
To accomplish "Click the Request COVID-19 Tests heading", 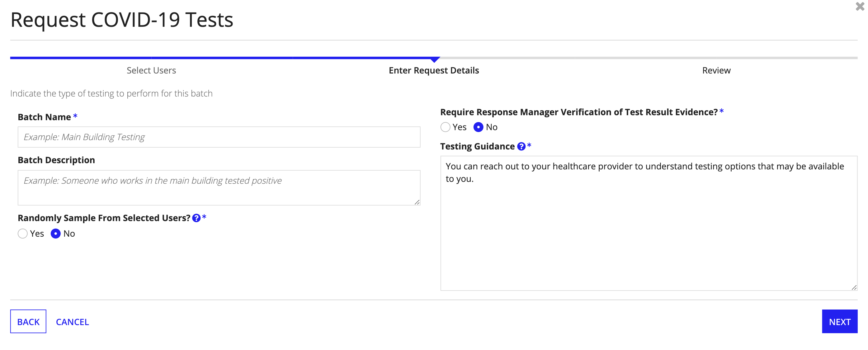I will click(122, 20).
